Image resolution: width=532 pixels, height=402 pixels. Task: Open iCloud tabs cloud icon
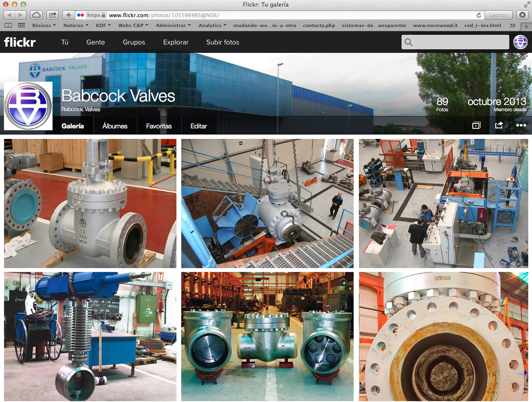(x=36, y=15)
